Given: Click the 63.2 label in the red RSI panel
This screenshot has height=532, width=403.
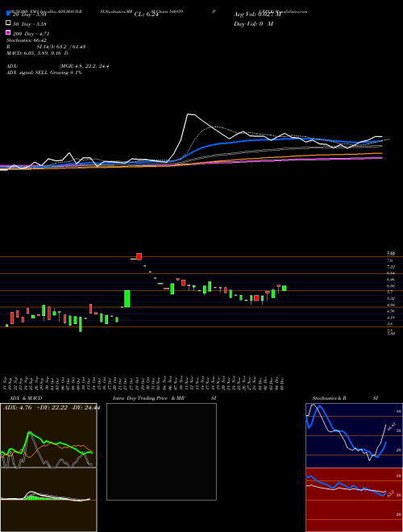Looking at the screenshot, I should tap(390, 493).
